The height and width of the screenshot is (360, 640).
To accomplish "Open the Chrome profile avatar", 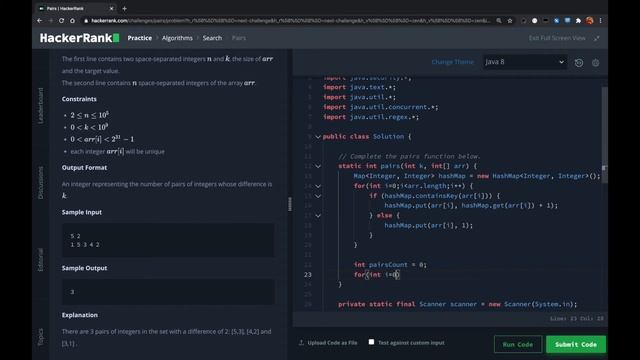I will 589,20.
